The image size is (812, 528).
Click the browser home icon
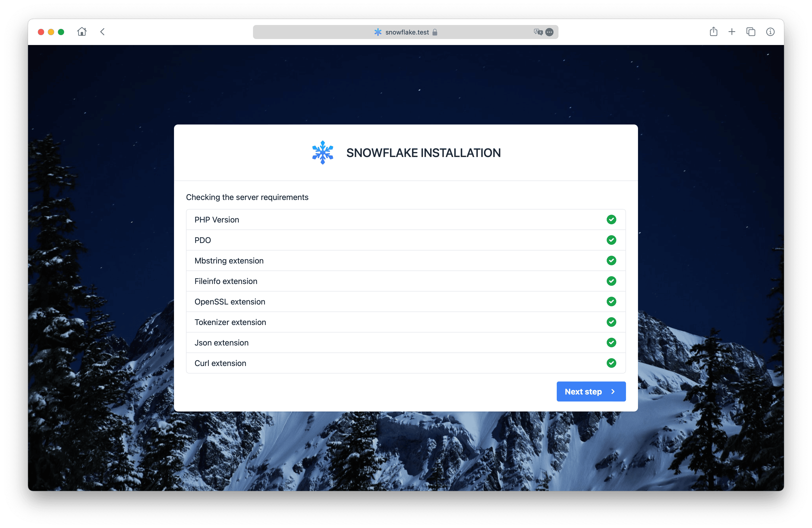click(x=82, y=32)
